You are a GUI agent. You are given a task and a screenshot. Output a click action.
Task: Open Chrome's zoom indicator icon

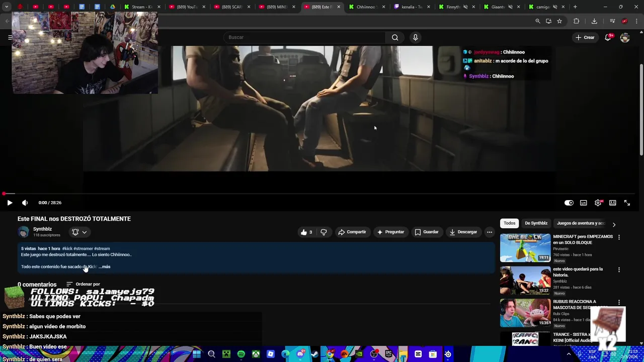coord(538,21)
